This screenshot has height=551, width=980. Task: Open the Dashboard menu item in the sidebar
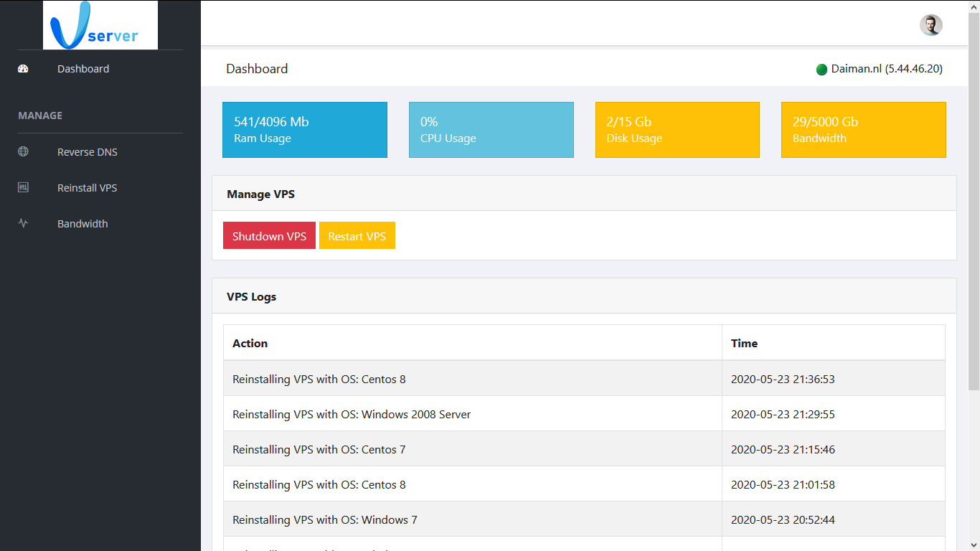83,68
